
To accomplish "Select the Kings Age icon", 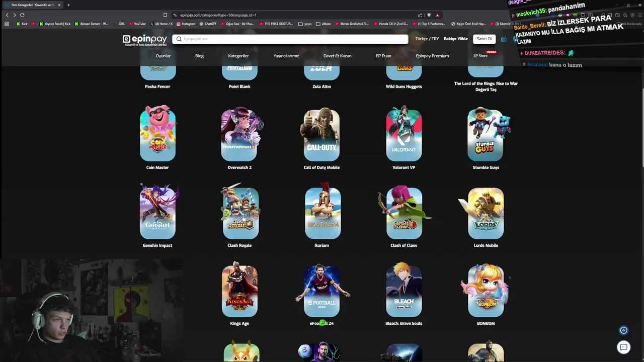I will point(240,290).
